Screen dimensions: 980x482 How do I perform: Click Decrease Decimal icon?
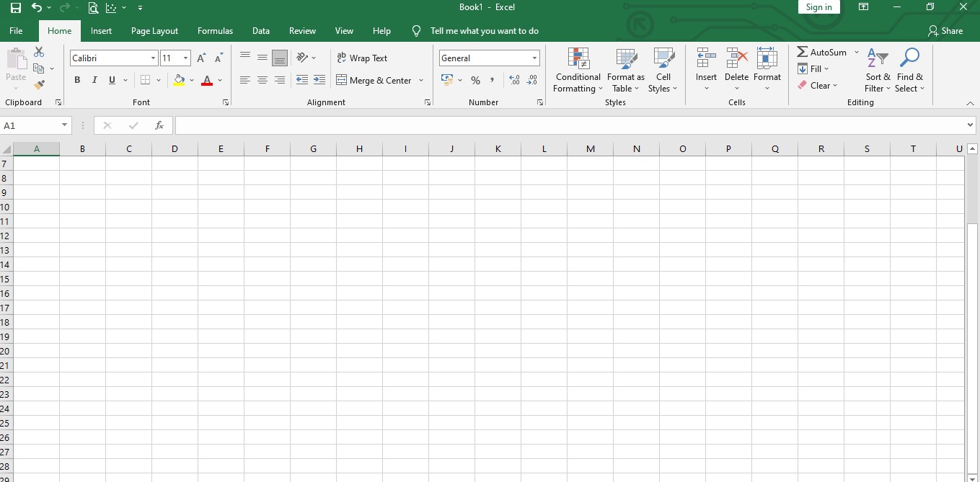click(532, 80)
